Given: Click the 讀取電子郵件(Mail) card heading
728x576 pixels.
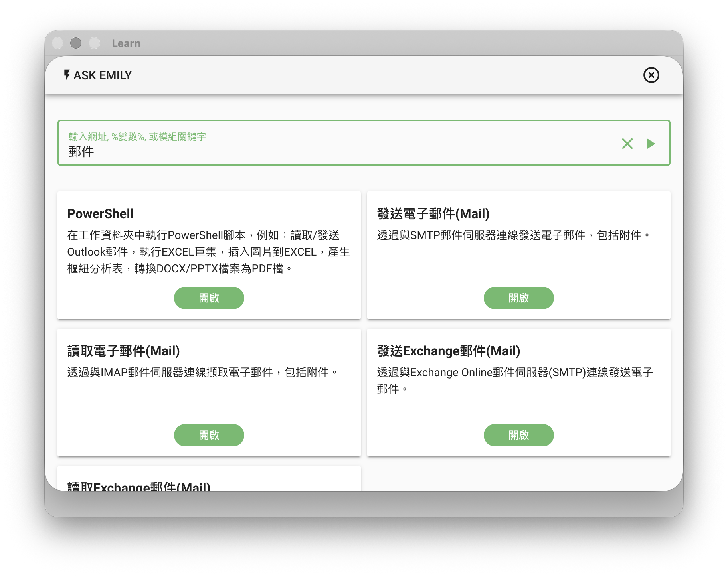Looking at the screenshot, I should [123, 351].
